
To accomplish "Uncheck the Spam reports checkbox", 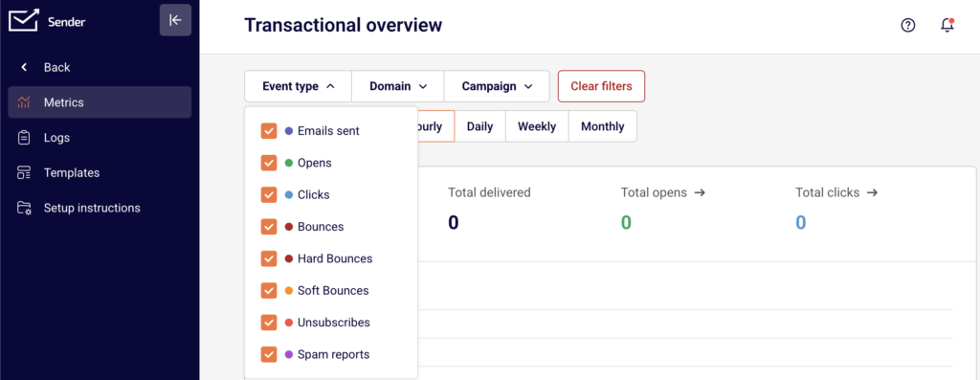I will click(x=269, y=354).
